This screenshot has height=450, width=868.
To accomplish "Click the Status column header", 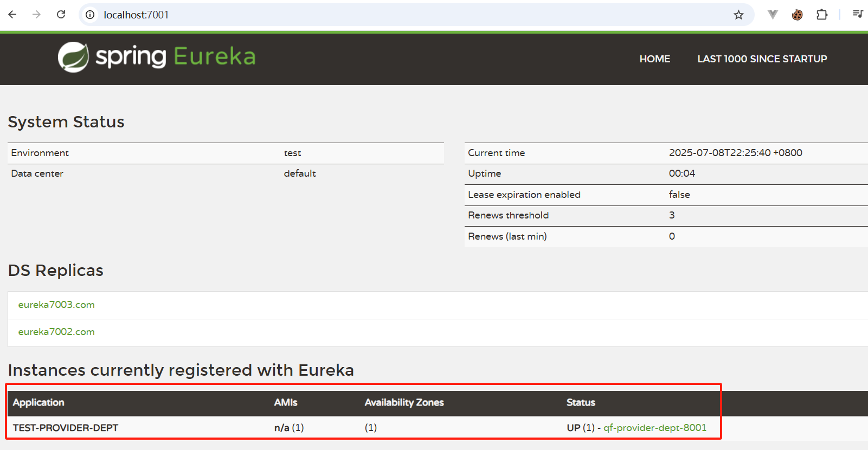I will (581, 402).
